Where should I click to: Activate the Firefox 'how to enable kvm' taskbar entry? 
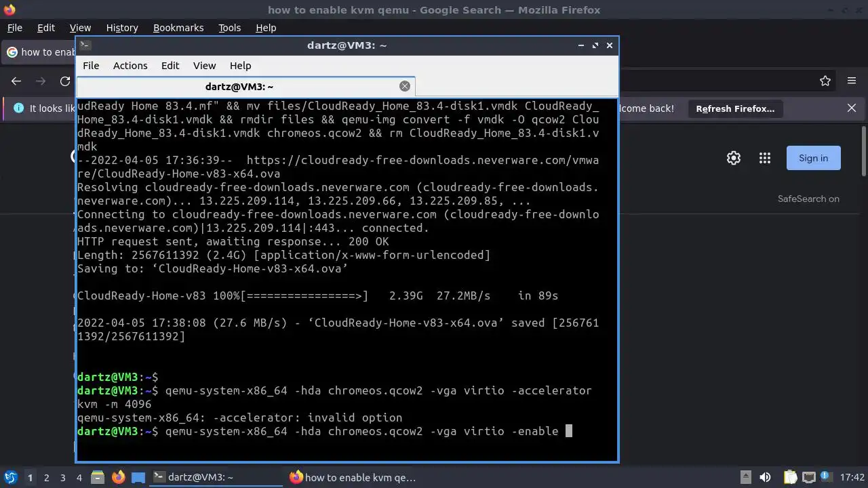click(x=353, y=477)
